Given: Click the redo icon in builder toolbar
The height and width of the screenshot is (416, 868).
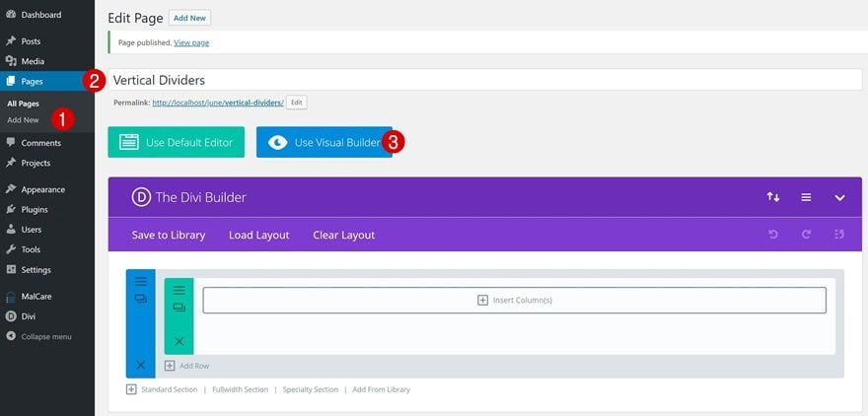Looking at the screenshot, I should [807, 235].
